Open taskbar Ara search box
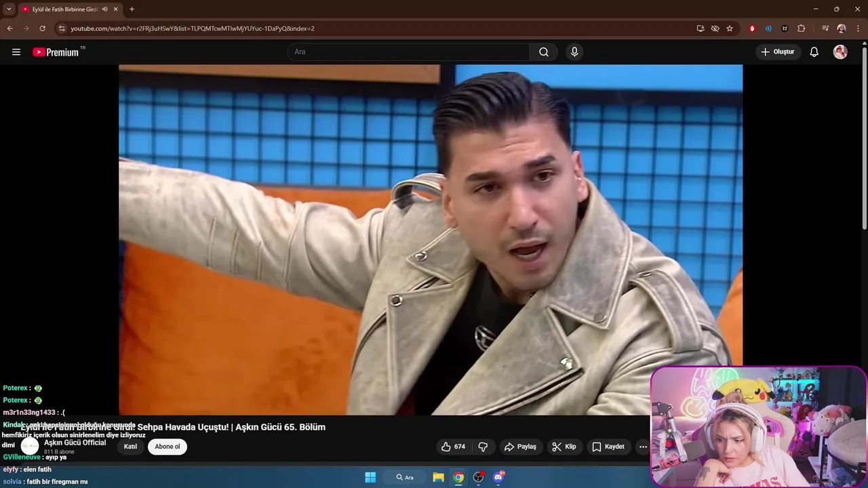The width and height of the screenshot is (868, 488). pos(405,477)
